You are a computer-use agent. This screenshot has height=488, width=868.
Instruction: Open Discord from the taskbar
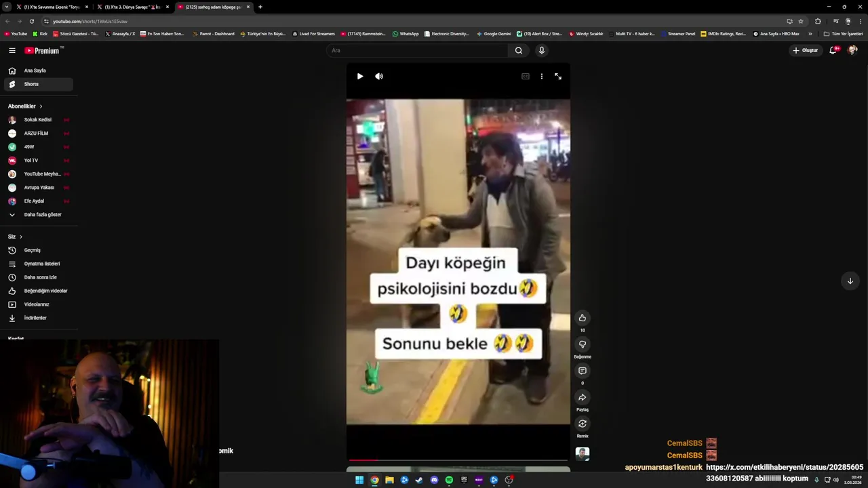click(x=434, y=480)
